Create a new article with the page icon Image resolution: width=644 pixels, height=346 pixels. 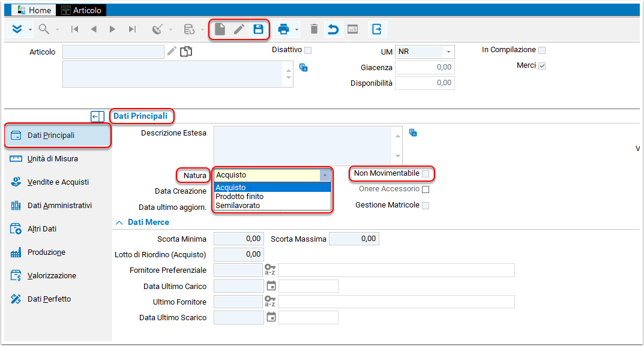pos(220,29)
